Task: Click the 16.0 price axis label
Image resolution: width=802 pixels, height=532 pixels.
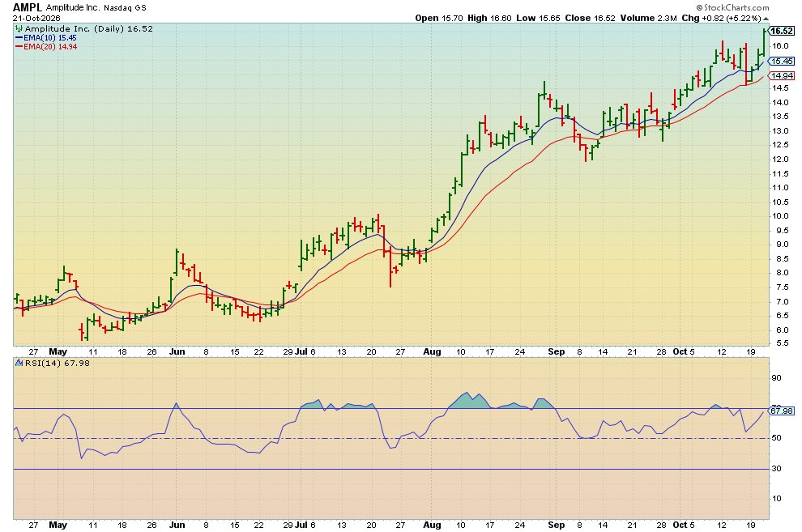Action: click(780, 46)
